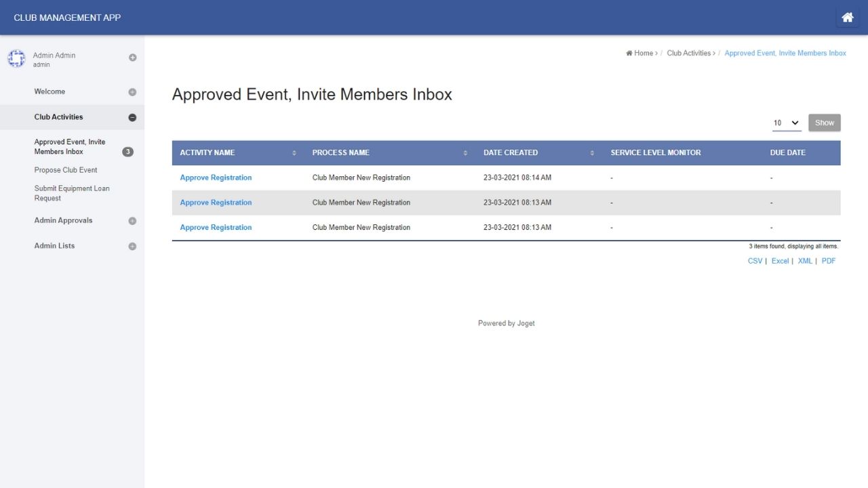Click the Admin Admin profile avatar
The height and width of the screenshot is (488, 868).
pos(16,59)
